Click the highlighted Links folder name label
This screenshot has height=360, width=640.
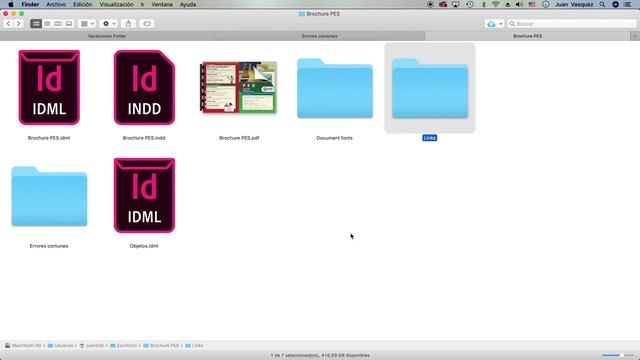point(429,138)
